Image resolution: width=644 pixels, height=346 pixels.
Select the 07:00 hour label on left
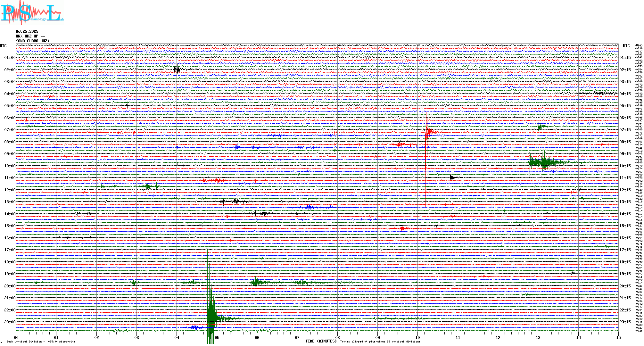pos(10,130)
